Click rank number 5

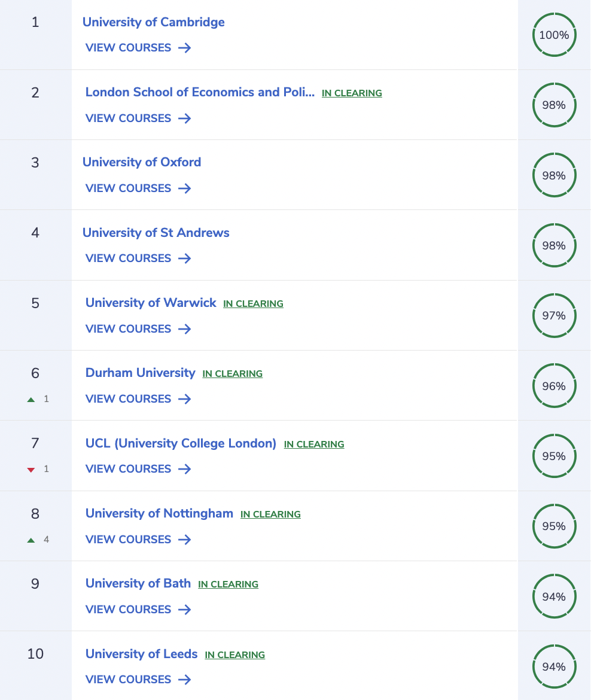pos(35,303)
